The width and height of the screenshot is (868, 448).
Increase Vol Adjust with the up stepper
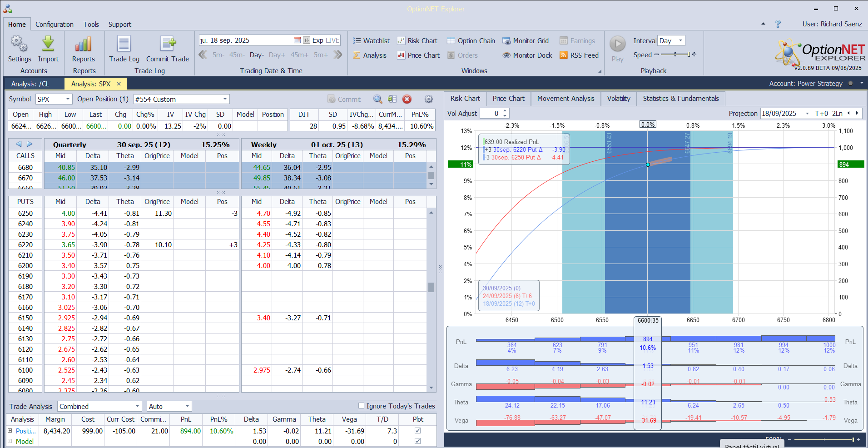click(505, 111)
